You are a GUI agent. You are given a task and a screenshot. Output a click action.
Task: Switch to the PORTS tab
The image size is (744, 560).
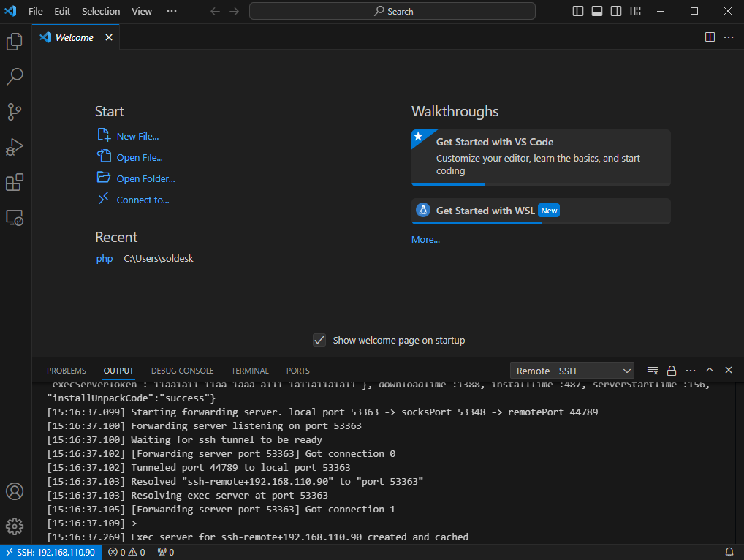(298, 371)
